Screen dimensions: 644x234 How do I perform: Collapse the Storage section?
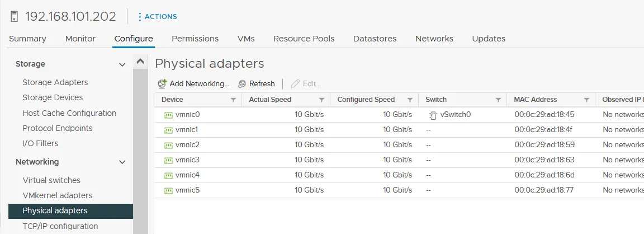click(122, 64)
